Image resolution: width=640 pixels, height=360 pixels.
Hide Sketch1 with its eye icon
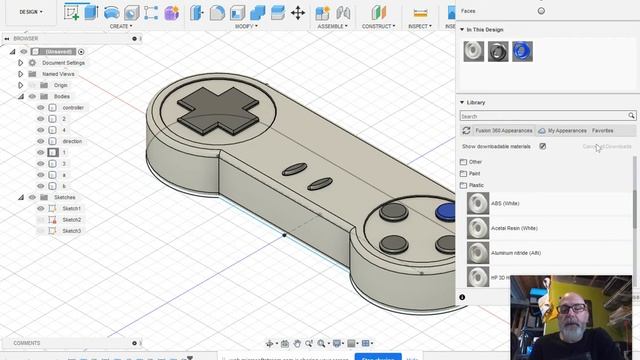40,209
